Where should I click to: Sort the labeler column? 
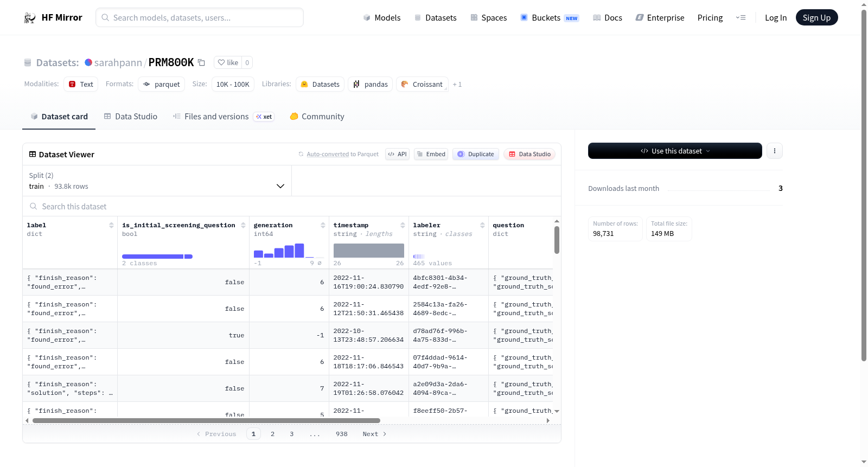pos(482,225)
